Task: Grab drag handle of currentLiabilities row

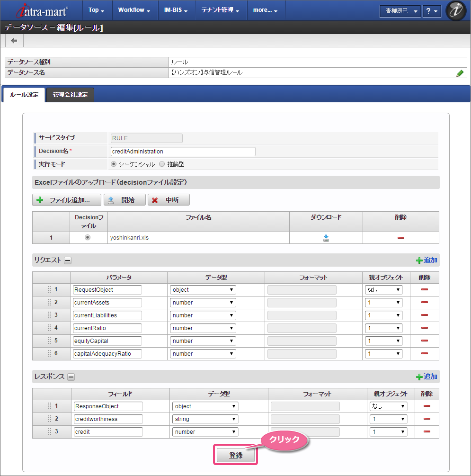Action: [x=49, y=315]
